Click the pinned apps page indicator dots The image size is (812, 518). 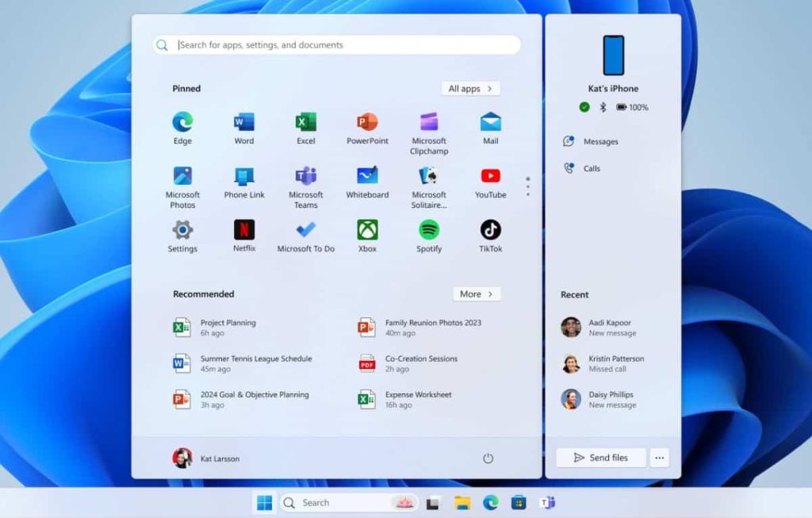point(527,186)
